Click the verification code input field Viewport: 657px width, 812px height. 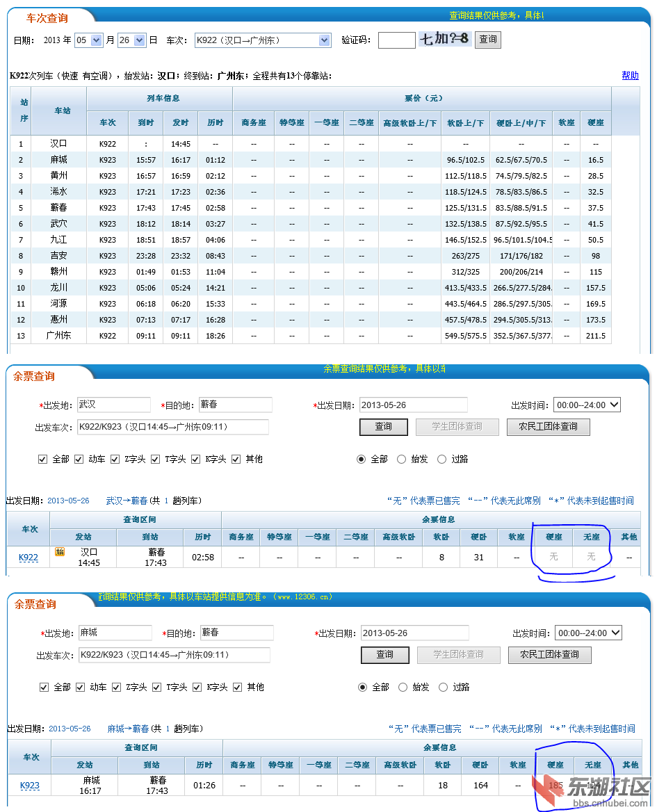tap(396, 40)
